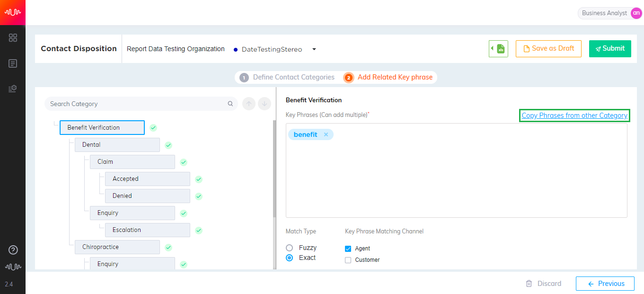
Task: Click green check beside Accepted
Action: (199, 179)
